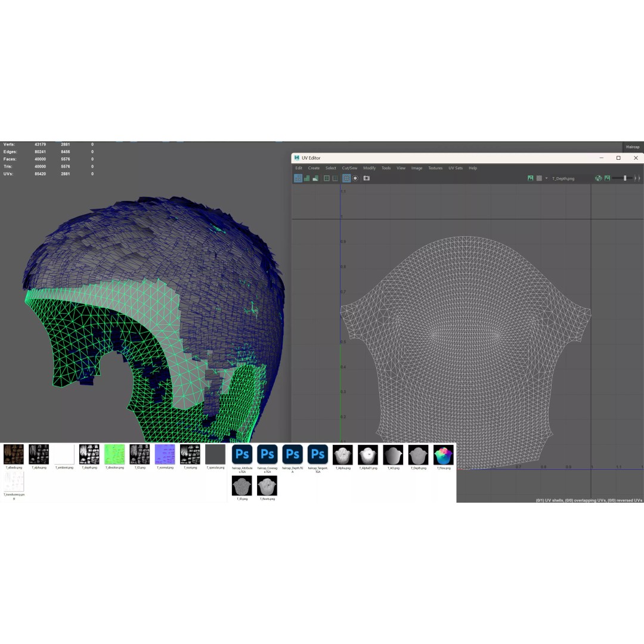Click the grid display icon in UV toolbar
This screenshot has width=644, height=644.
pyautogui.click(x=326, y=178)
